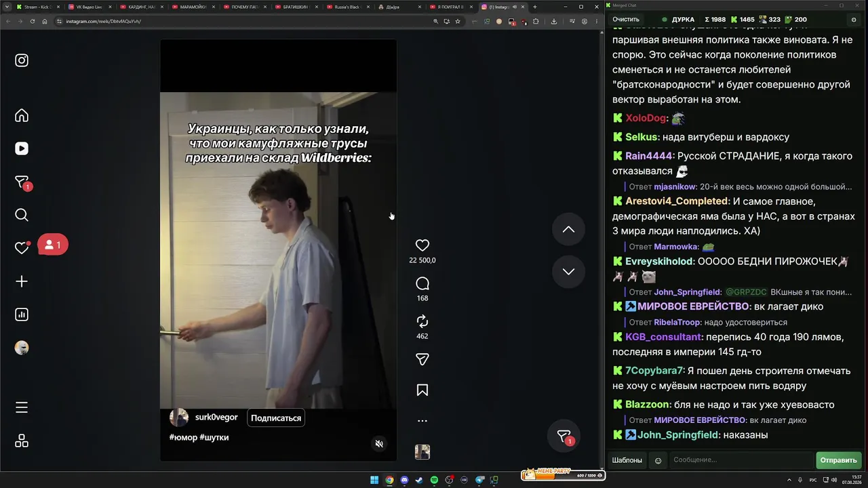868x488 pixels.
Task: Switch to the БРАТИШКИН tab
Action: coord(296,7)
